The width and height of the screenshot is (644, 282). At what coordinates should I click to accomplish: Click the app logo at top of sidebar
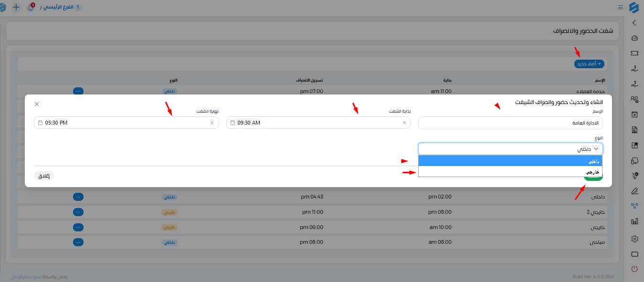(x=634, y=7)
